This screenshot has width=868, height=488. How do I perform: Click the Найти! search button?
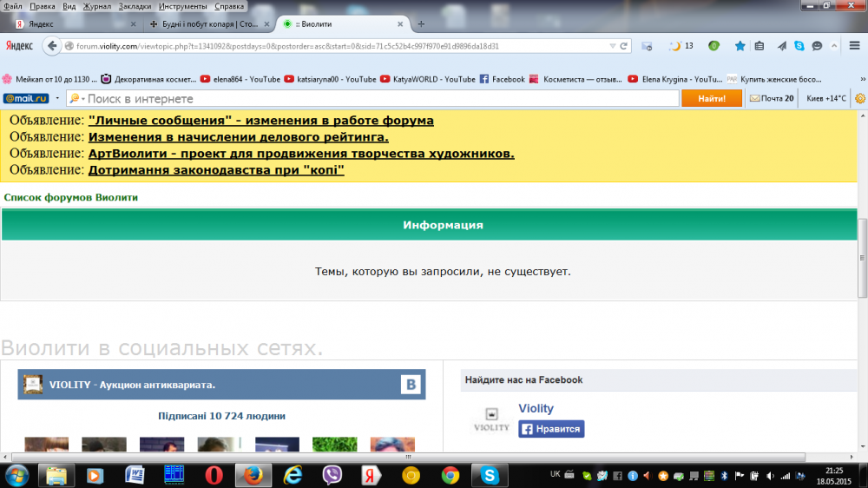tap(712, 99)
